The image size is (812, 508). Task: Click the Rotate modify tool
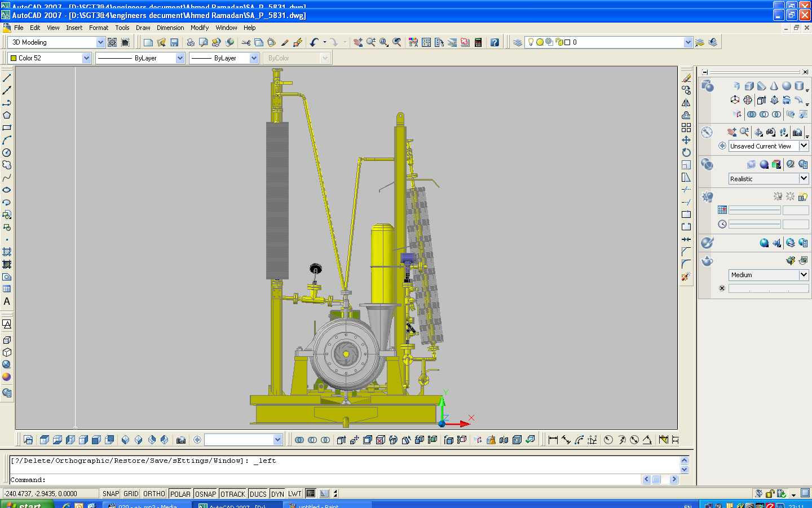pos(686,152)
